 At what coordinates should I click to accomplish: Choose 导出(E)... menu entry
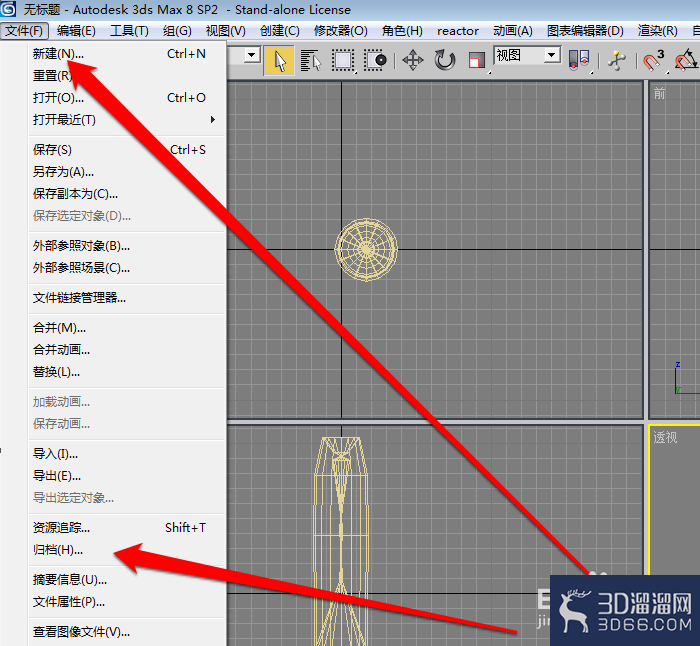[127, 476]
